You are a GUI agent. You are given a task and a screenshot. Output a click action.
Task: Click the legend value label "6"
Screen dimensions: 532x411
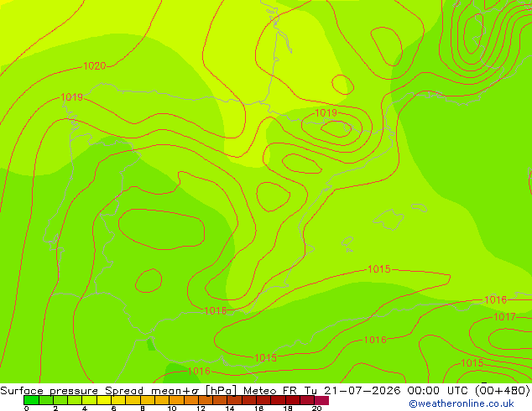pos(113,408)
